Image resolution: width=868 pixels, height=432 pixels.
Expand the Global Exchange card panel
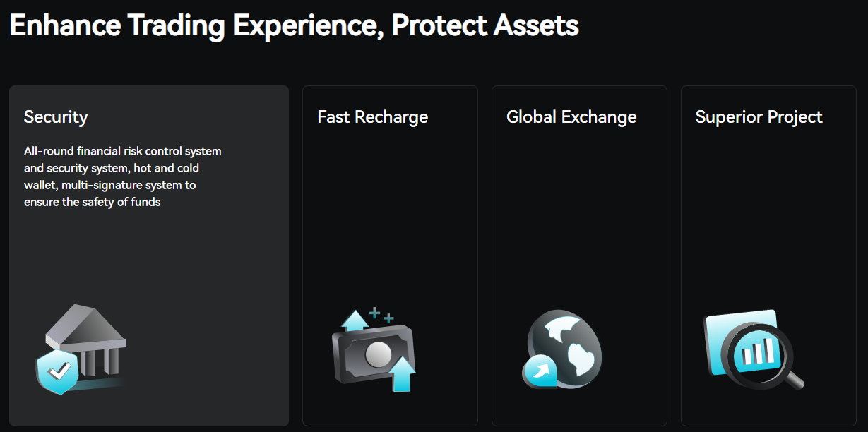point(579,256)
